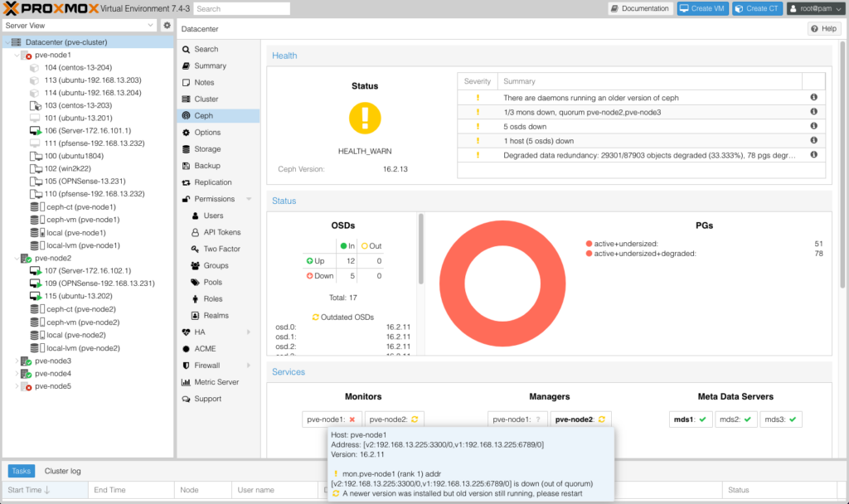
Task: Click the Server View settings gear icon
Action: click(x=167, y=26)
